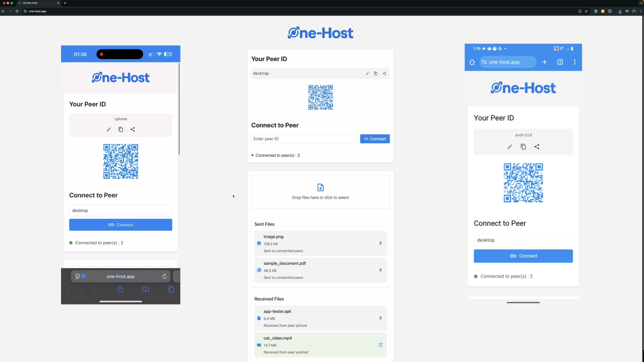
Task: Click the Android peer ID input containing desktop
Action: pos(523,240)
